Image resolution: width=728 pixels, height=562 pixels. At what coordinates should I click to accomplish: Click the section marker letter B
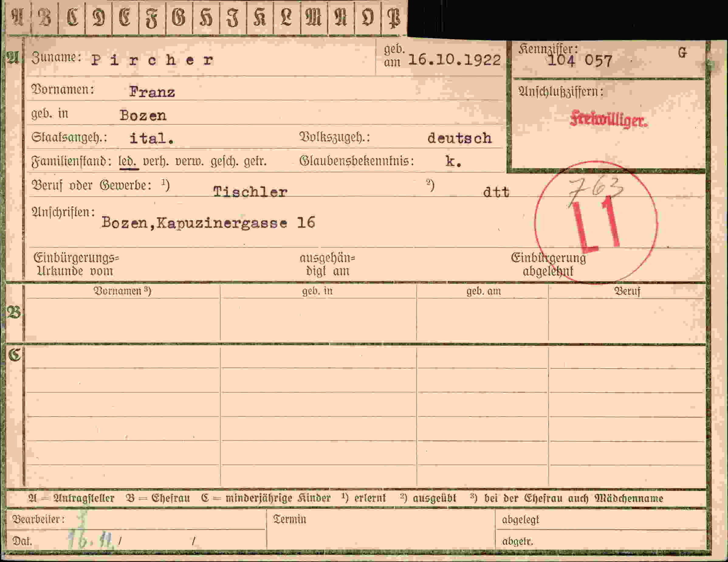point(14,312)
